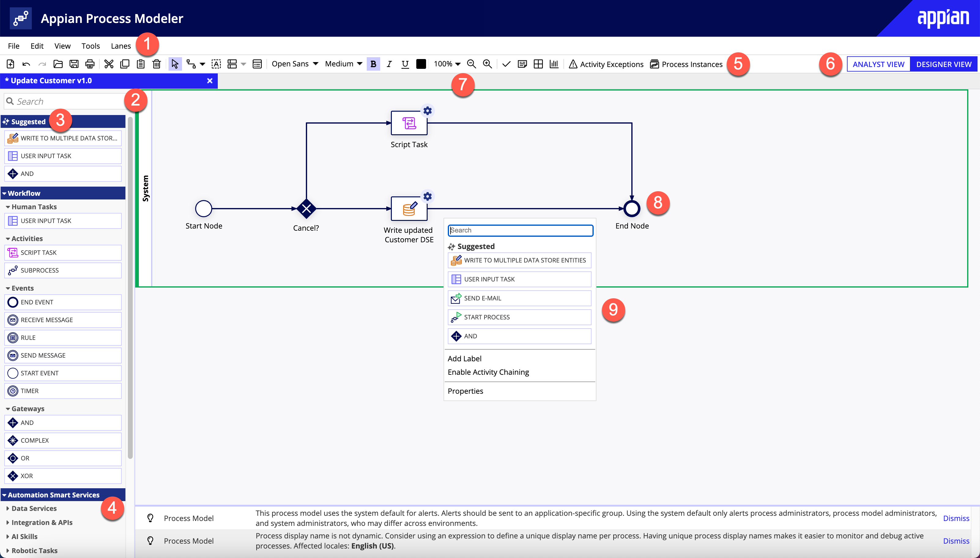
Task: Switch to Analyst View
Action: [x=878, y=64]
